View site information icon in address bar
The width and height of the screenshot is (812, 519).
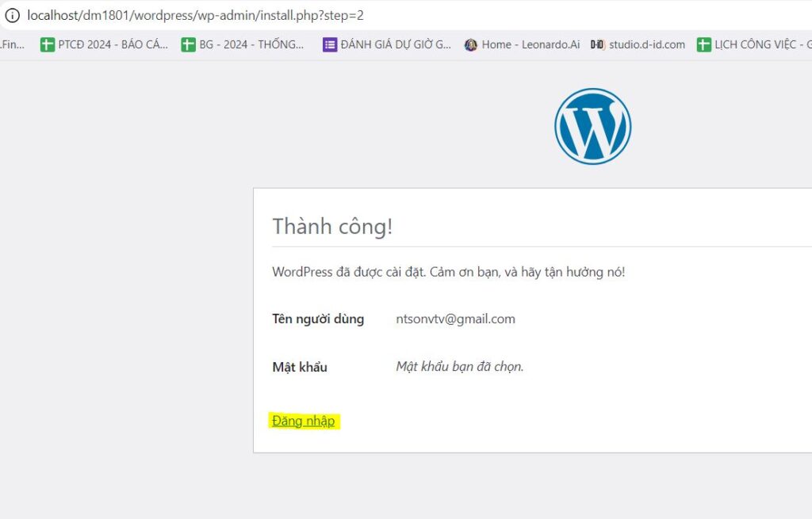pyautogui.click(x=12, y=15)
